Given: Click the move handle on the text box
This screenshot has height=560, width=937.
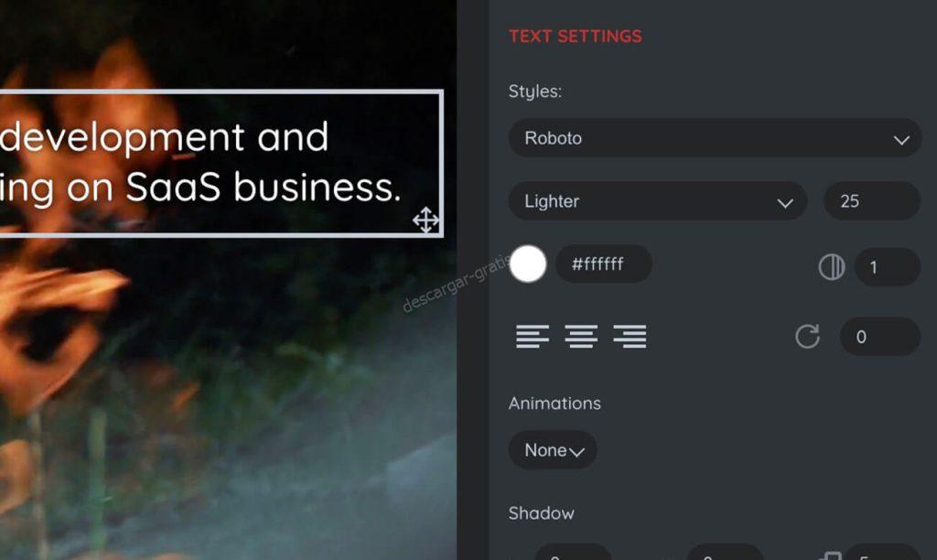Looking at the screenshot, I should point(425,220).
